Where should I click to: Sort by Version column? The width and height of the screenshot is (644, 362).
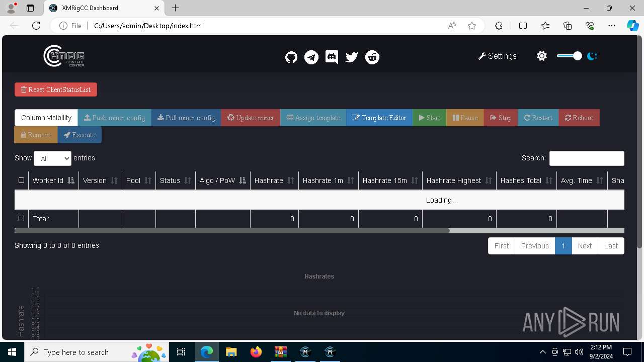[x=100, y=180]
